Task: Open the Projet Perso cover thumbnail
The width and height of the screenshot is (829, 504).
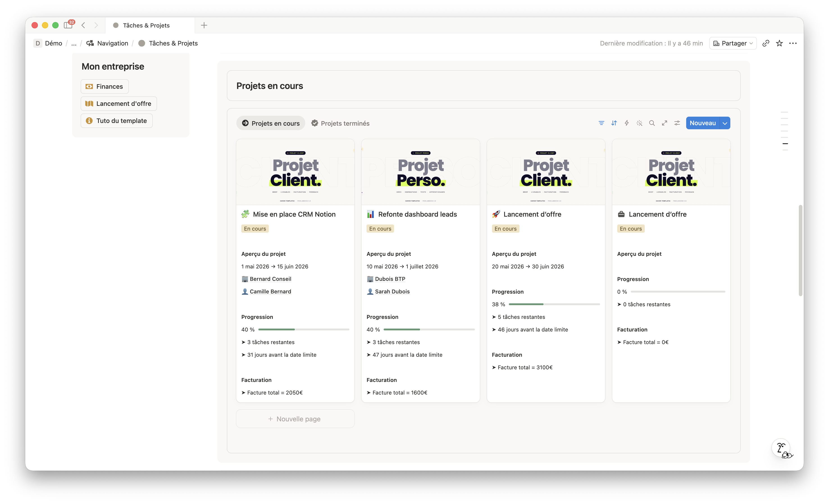Action: point(421,172)
